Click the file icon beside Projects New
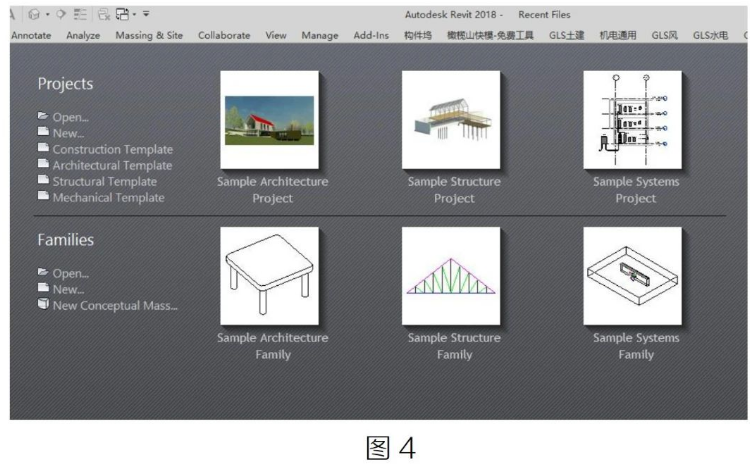 [44, 132]
